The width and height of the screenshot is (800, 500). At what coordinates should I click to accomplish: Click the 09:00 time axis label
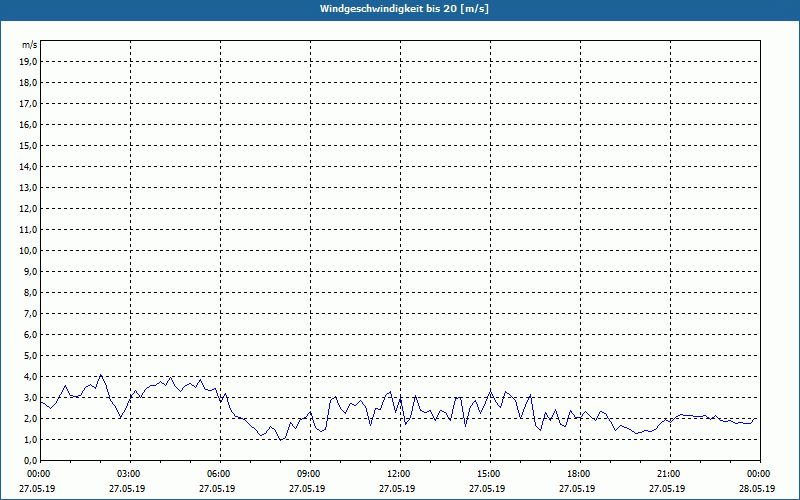(x=310, y=474)
